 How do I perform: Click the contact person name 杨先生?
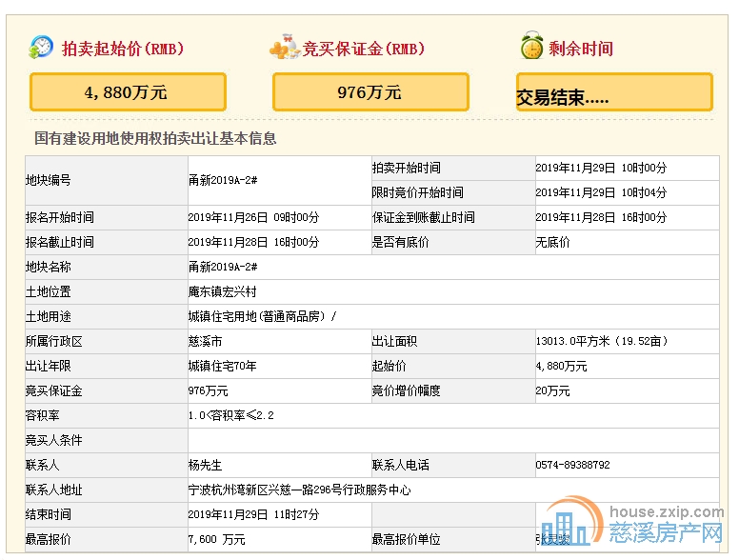click(205, 465)
